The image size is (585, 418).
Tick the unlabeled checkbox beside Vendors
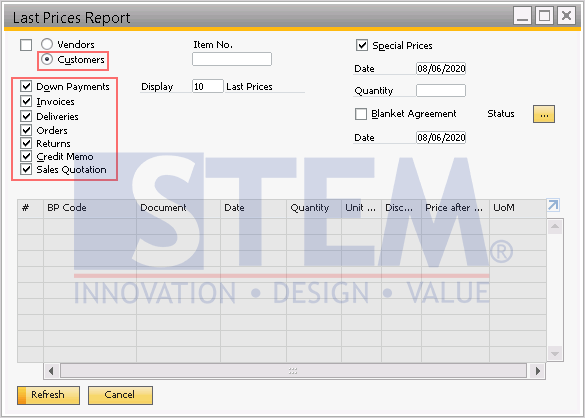(26, 45)
